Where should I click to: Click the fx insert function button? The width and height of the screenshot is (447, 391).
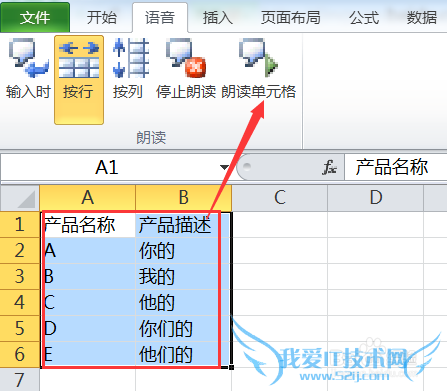(x=329, y=167)
